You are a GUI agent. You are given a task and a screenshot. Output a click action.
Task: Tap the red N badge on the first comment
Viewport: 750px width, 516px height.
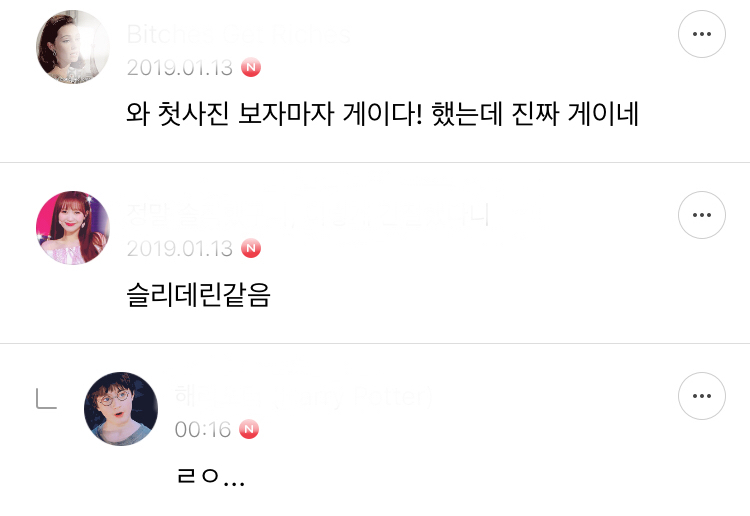(x=251, y=68)
